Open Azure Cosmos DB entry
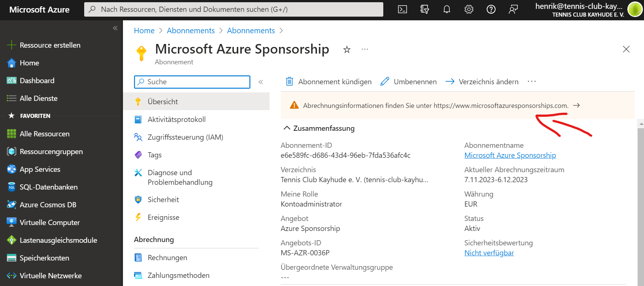The width and height of the screenshot is (644, 286). pos(41,205)
